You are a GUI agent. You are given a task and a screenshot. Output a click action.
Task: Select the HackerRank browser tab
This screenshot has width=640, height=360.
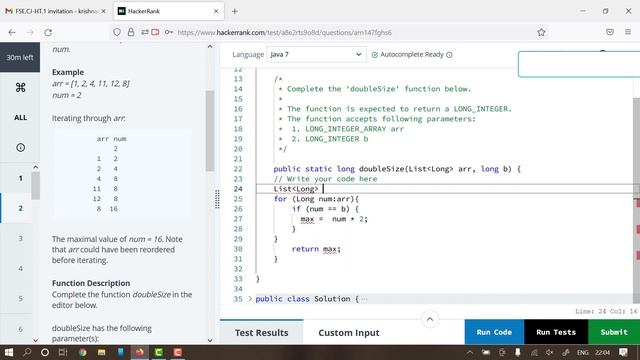pos(168,11)
